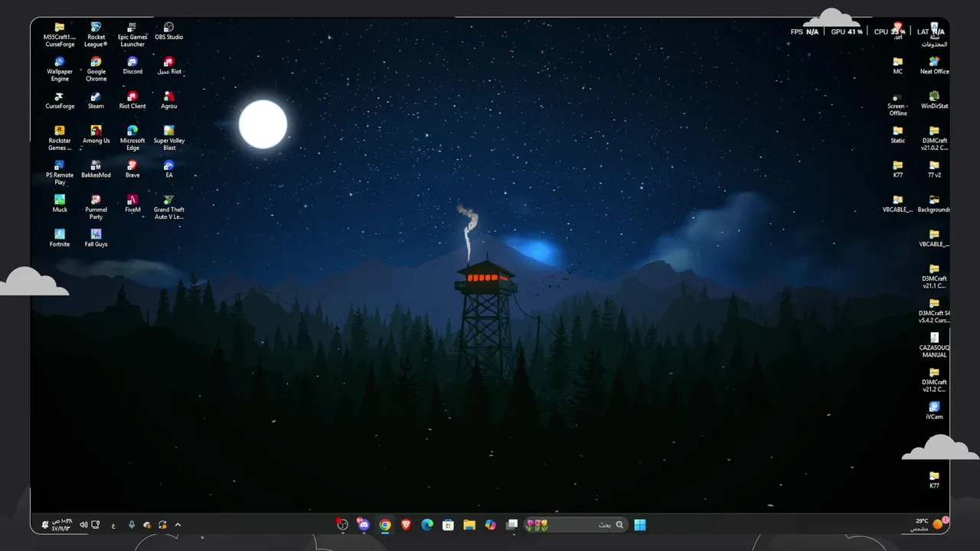This screenshot has width=980, height=551.
Task: Open the D3MCraft v21.1 folder
Action: (934, 276)
